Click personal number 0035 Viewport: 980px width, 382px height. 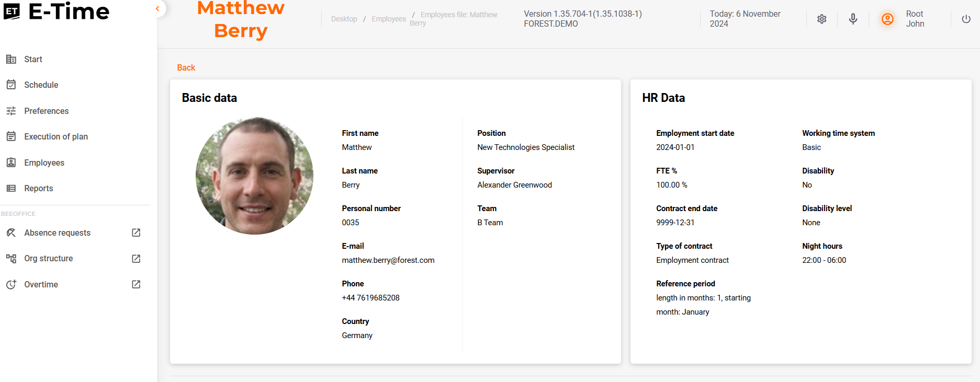350,223
